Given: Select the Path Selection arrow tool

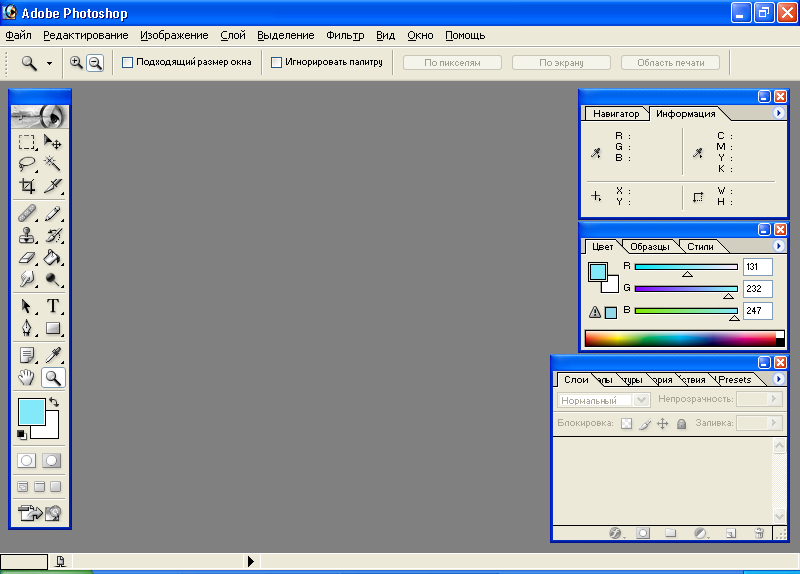Looking at the screenshot, I should click(27, 306).
